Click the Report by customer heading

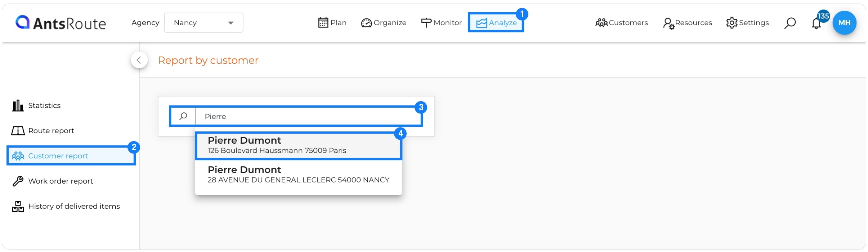(x=208, y=60)
